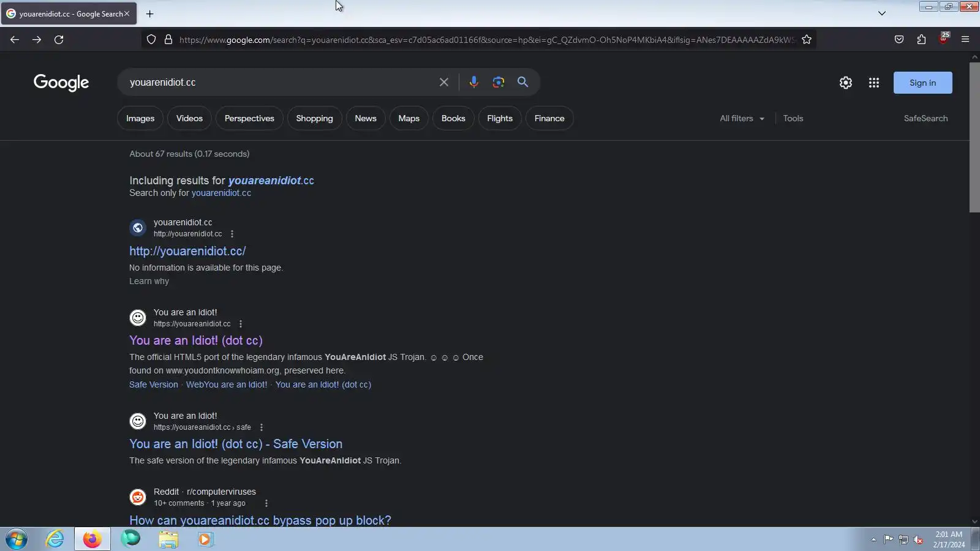This screenshot has height=551, width=980.
Task: Show hidden system tray icons
Action: [x=873, y=539]
